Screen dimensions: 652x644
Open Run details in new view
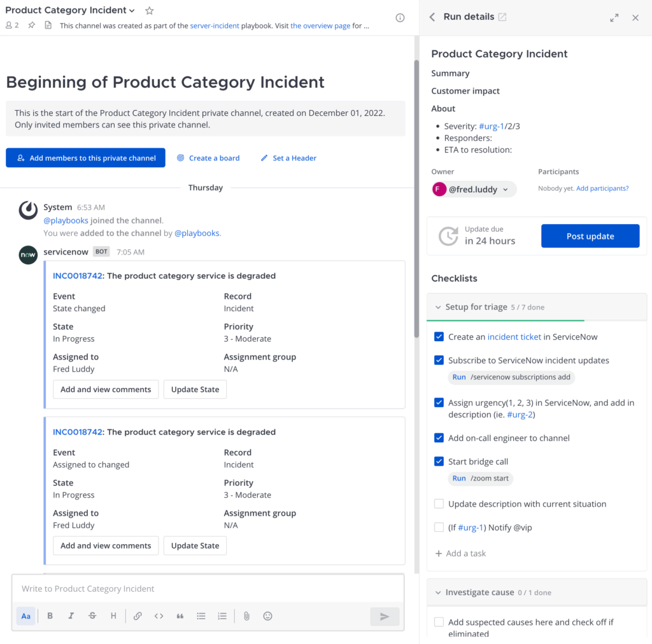502,17
